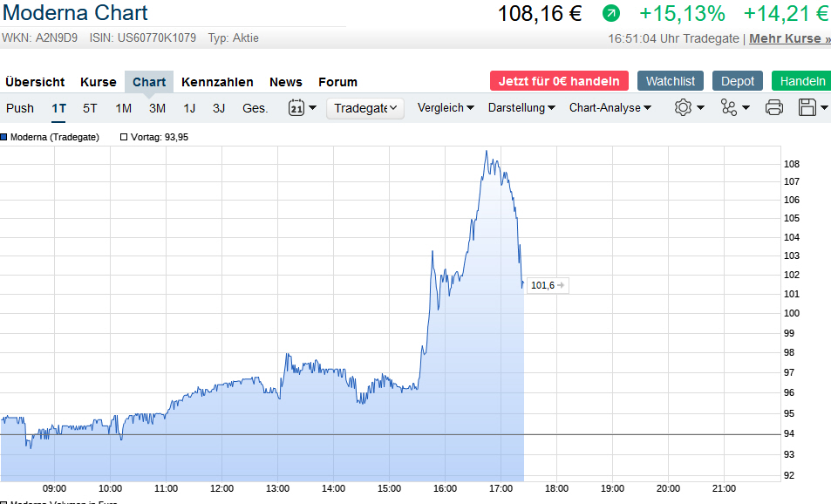
Task: Click the 108,16 € current price
Action: click(x=540, y=13)
